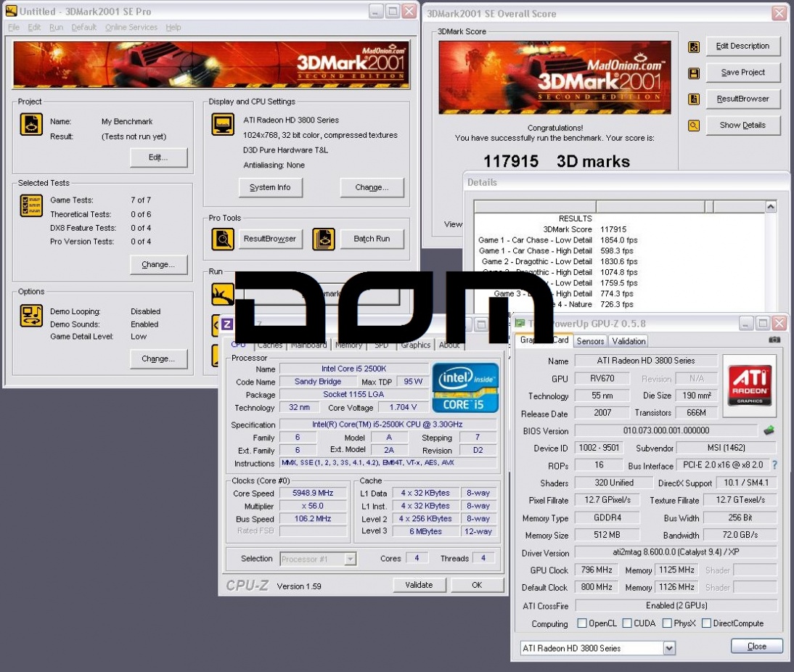Click the Game Detail Level Change button
Screen dimensions: 794x672
tap(158, 358)
